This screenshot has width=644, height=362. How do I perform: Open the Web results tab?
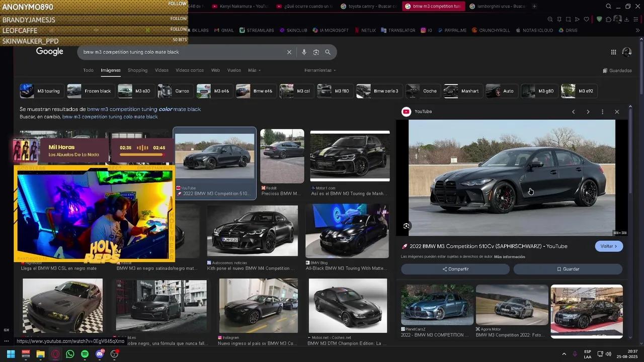215,70
